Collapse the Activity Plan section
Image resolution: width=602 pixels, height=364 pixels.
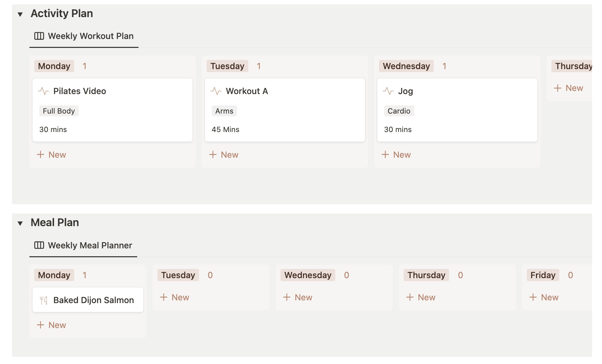(x=20, y=14)
